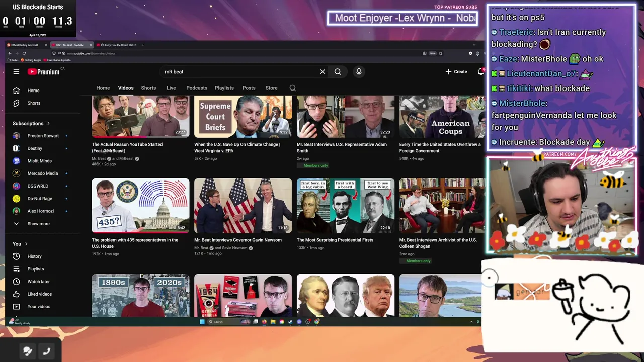The height and width of the screenshot is (362, 644).
Task: Open the browser list all tabs dropdown
Action: pyautogui.click(x=474, y=45)
